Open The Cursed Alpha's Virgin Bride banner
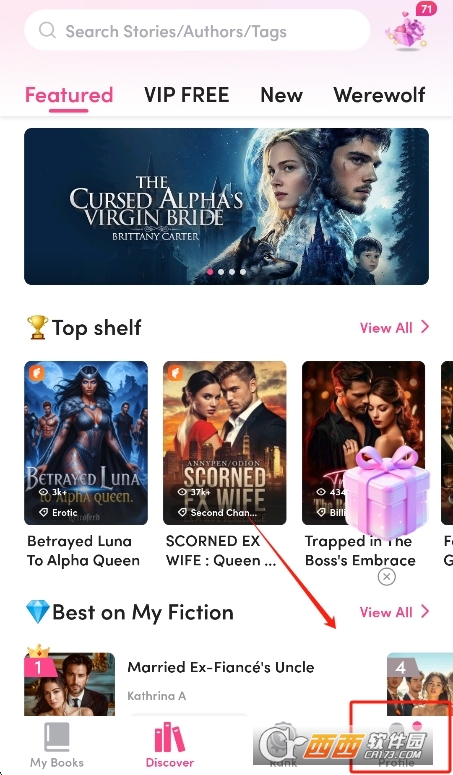Viewport: 453px width, 775px height. (x=226, y=206)
